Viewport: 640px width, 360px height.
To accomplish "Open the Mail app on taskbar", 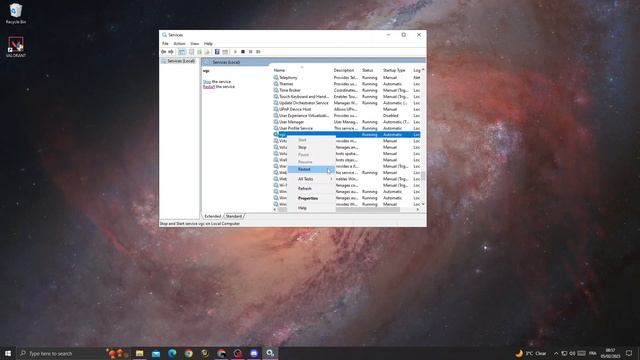I will pyautogui.click(x=156, y=353).
